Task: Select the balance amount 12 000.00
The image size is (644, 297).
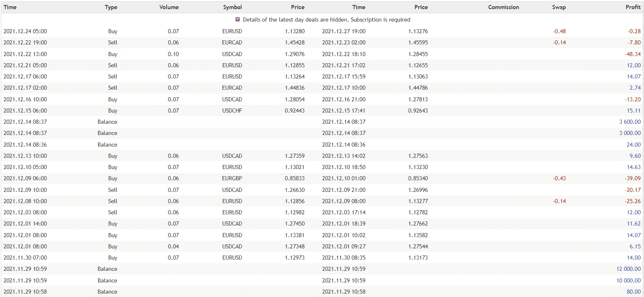Action: [629, 269]
